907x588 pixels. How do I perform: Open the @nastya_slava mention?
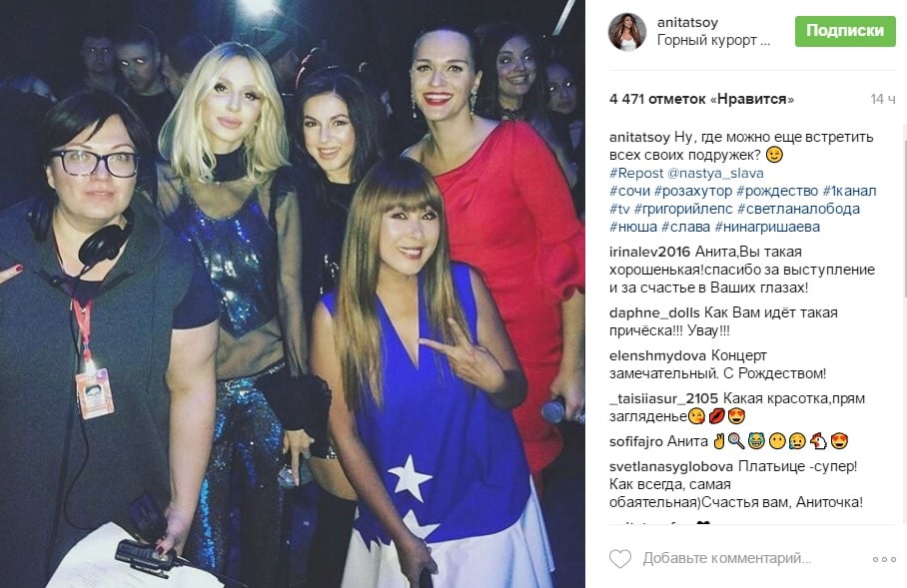(x=715, y=173)
